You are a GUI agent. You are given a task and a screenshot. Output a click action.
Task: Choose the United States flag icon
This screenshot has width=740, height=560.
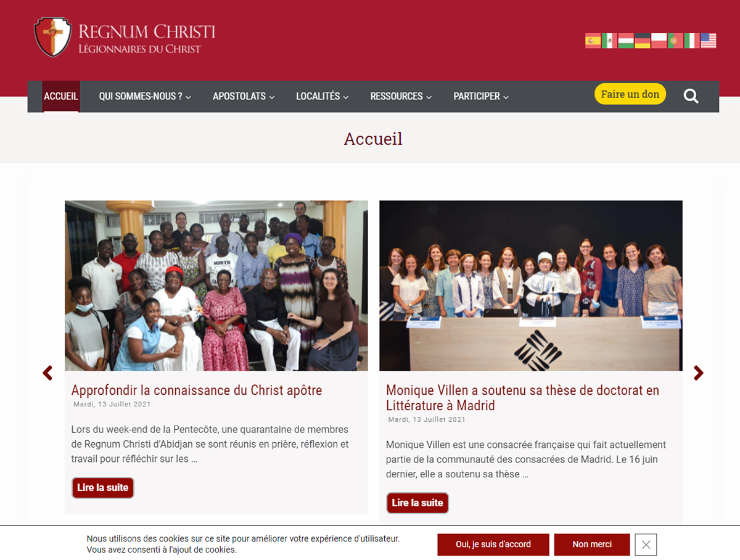click(x=709, y=41)
